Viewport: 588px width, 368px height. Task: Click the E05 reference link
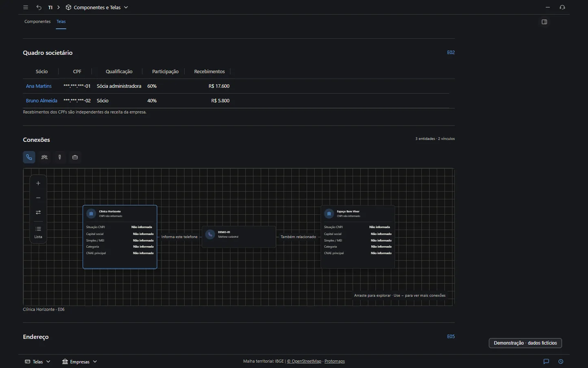click(x=451, y=337)
